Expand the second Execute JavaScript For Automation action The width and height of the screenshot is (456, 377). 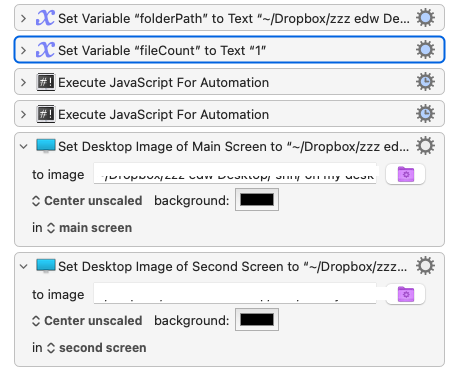point(23,114)
